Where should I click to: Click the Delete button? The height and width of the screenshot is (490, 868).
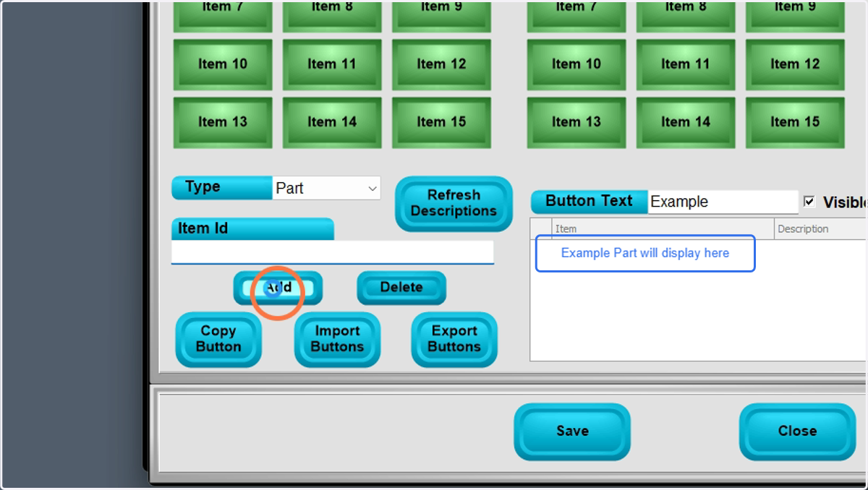click(401, 288)
